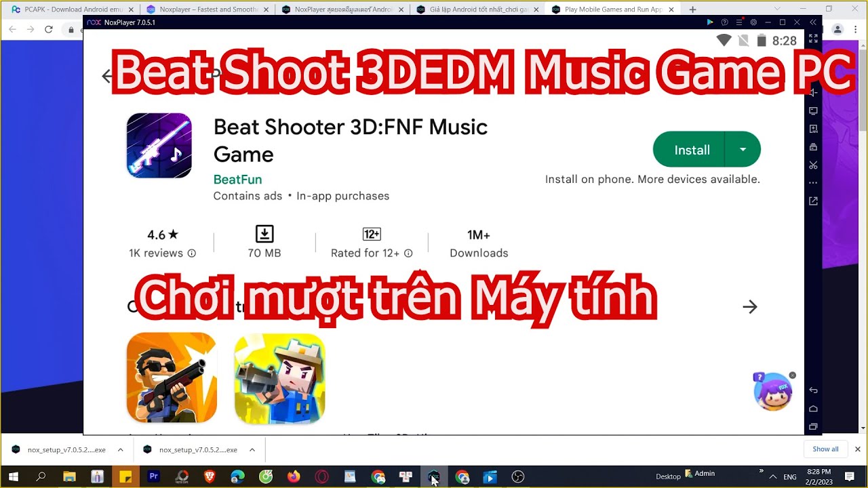Screen dimensions: 868x488
Task: Open Opera browser from taskbar
Action: pos(321,477)
